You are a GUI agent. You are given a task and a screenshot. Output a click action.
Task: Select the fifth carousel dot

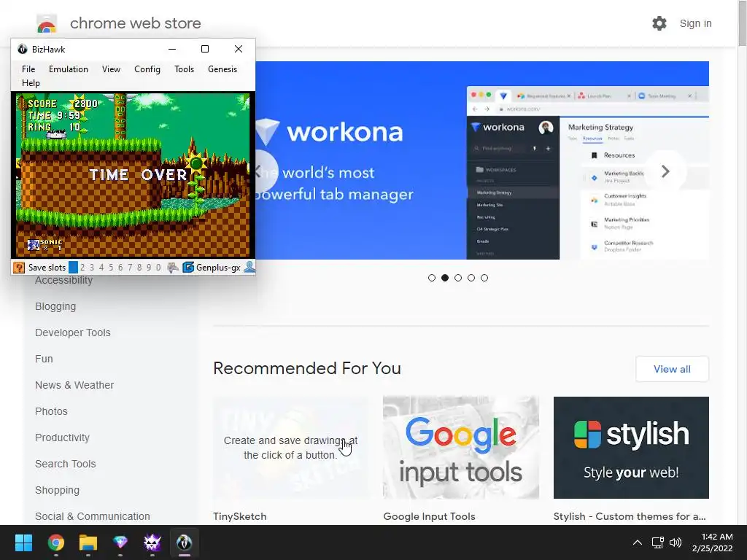(x=484, y=278)
